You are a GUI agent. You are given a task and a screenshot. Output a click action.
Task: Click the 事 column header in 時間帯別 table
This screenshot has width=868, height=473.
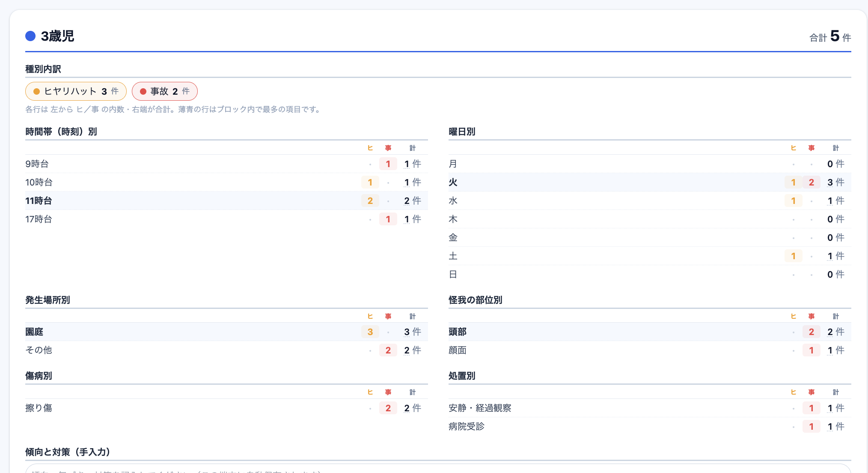(x=388, y=148)
